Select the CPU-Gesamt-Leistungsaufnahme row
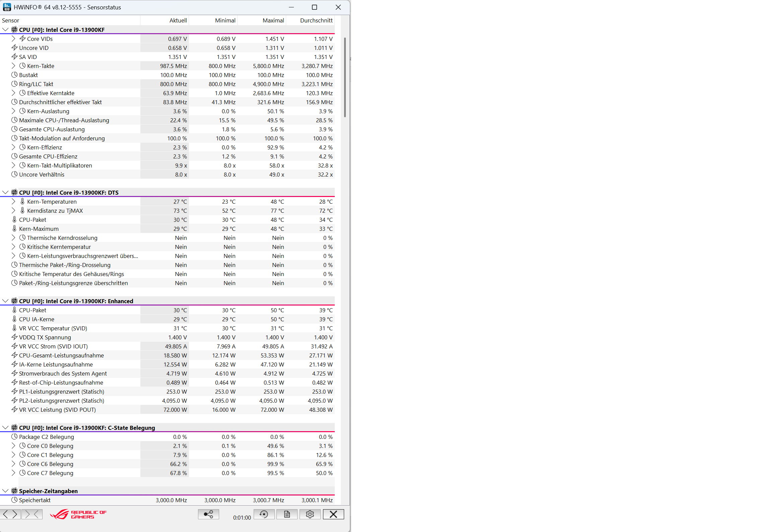This screenshot has height=532, width=772. [x=61, y=355]
